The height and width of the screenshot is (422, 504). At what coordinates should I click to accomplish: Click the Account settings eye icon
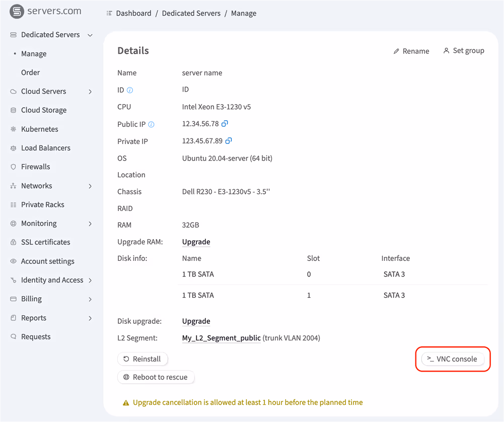pyautogui.click(x=13, y=261)
